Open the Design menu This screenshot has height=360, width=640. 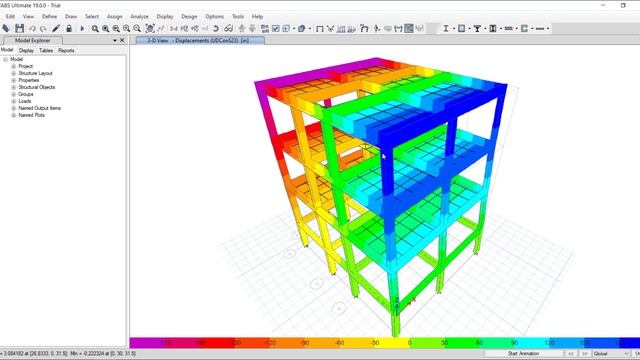coord(189,16)
